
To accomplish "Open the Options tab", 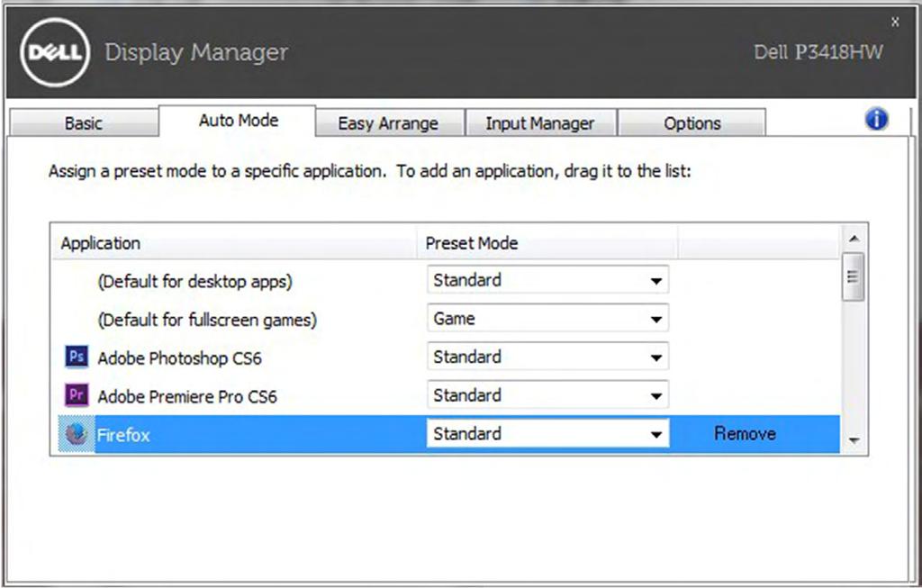I will 692,123.
